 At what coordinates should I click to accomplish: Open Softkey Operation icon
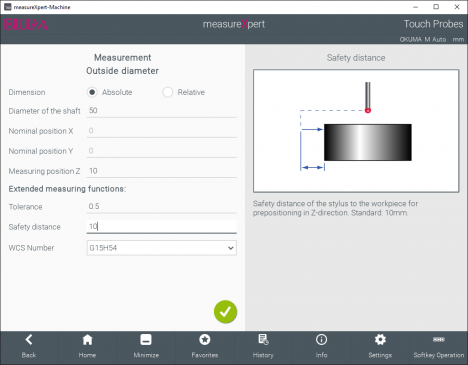point(439,340)
